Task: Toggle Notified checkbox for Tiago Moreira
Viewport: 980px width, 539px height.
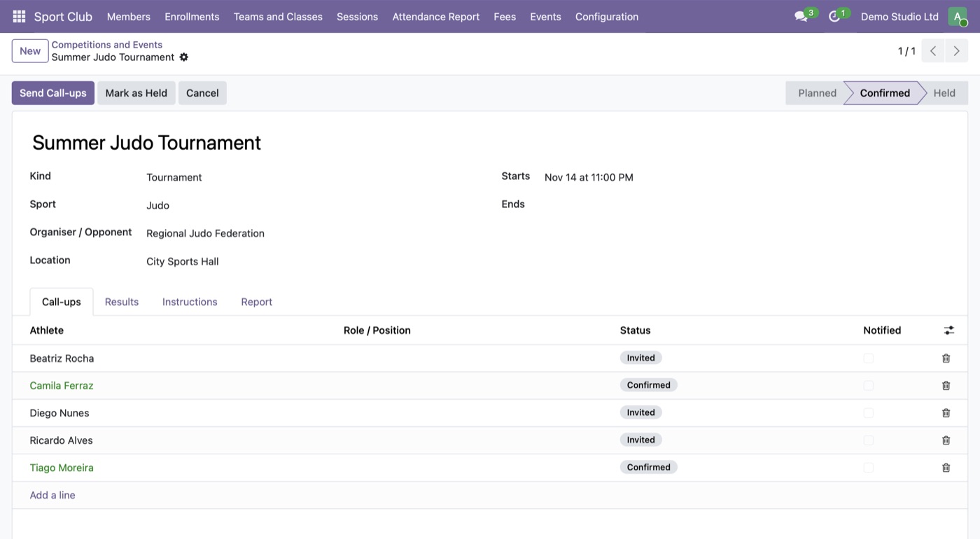Action: tap(869, 468)
